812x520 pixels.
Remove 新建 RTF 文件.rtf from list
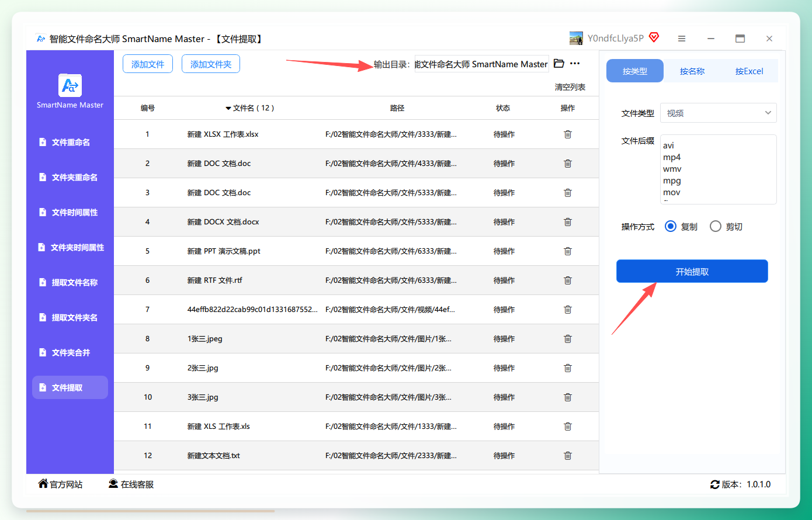(568, 280)
